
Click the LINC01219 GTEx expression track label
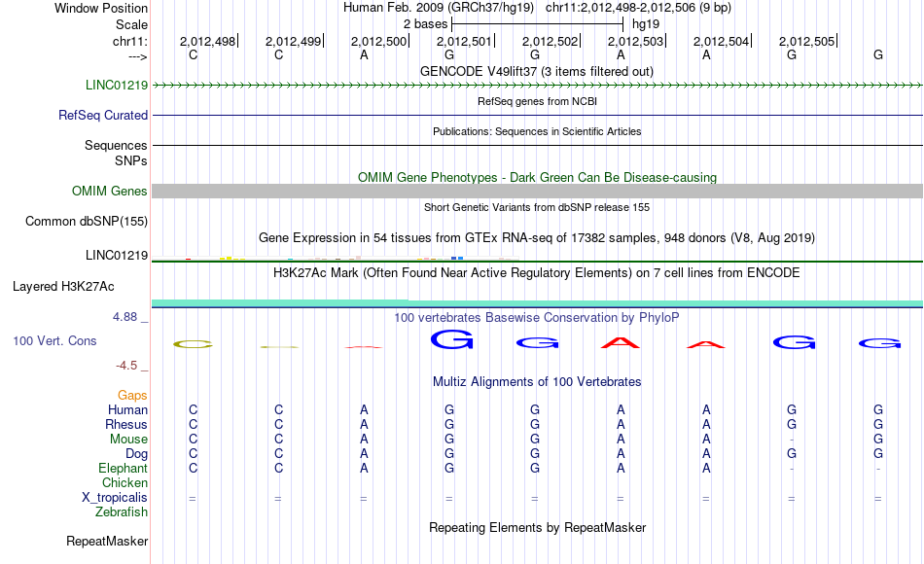(117, 255)
